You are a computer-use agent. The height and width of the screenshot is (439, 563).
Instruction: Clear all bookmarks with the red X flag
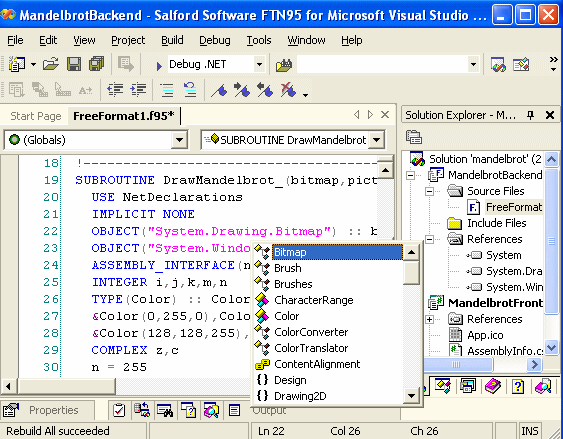[288, 90]
